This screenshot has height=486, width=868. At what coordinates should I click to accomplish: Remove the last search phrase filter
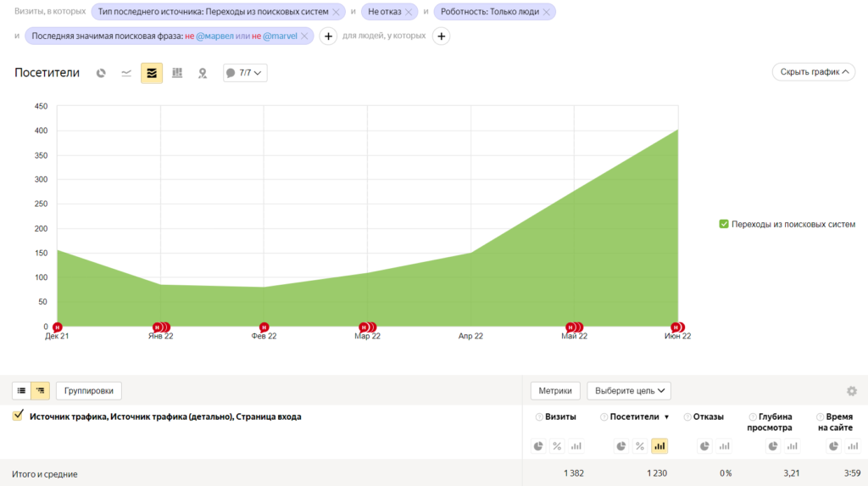(x=304, y=36)
